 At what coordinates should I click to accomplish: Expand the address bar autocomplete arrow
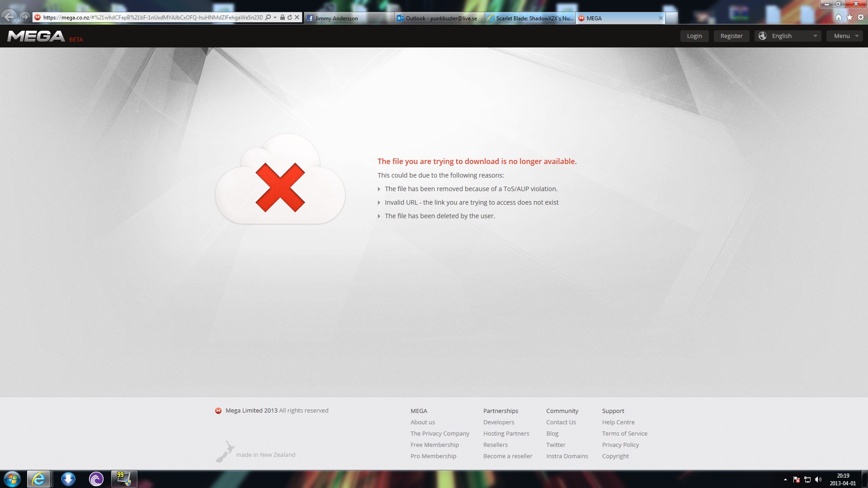pos(275,18)
